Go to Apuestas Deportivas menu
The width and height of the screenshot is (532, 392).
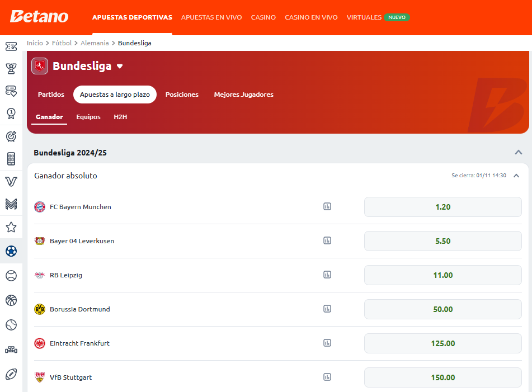(133, 17)
